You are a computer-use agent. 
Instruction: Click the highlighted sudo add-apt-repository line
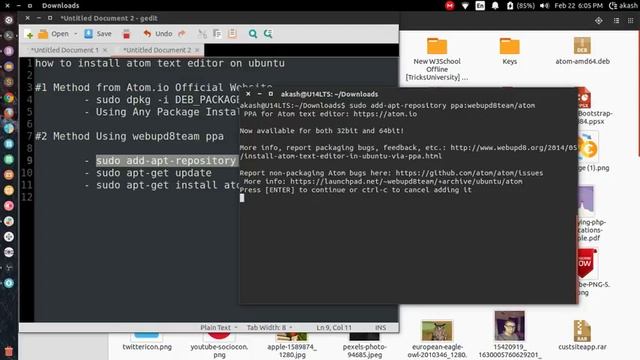pos(167,161)
